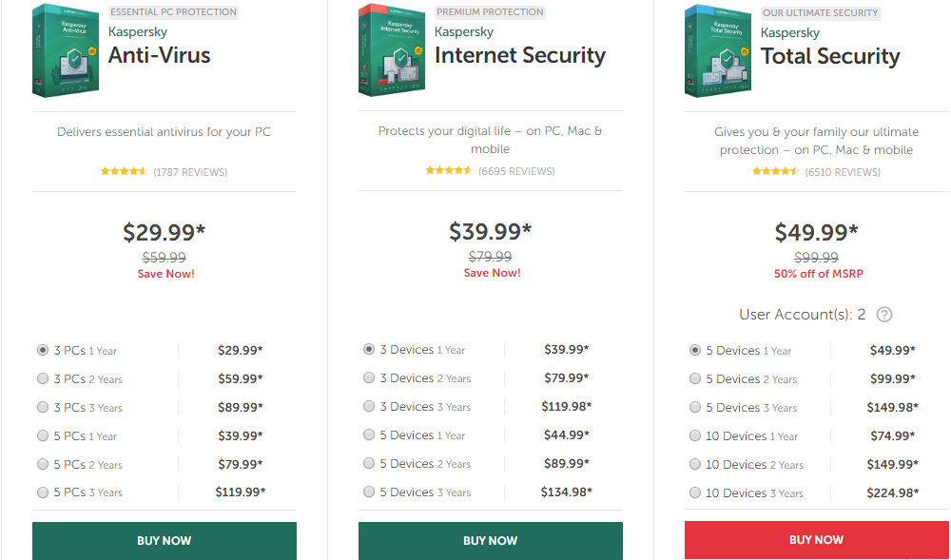The image size is (951, 560).
Task: Click the red Buy Now for Total Security
Action: tap(817, 540)
